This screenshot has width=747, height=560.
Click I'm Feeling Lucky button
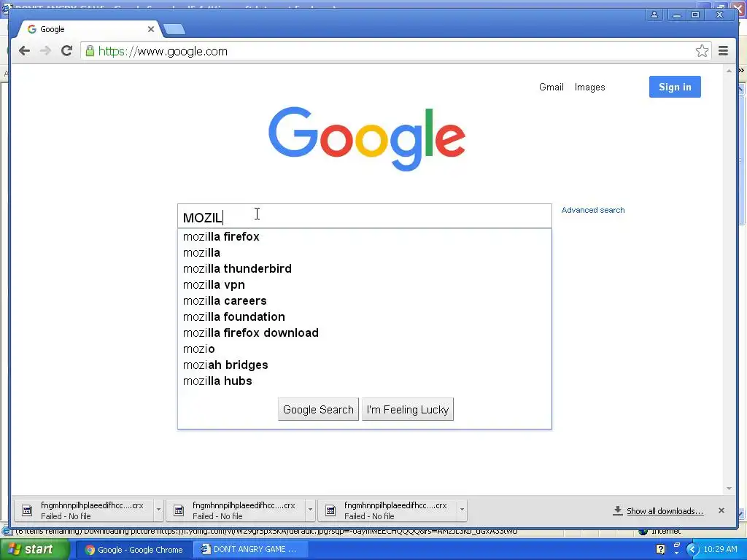[x=408, y=410]
